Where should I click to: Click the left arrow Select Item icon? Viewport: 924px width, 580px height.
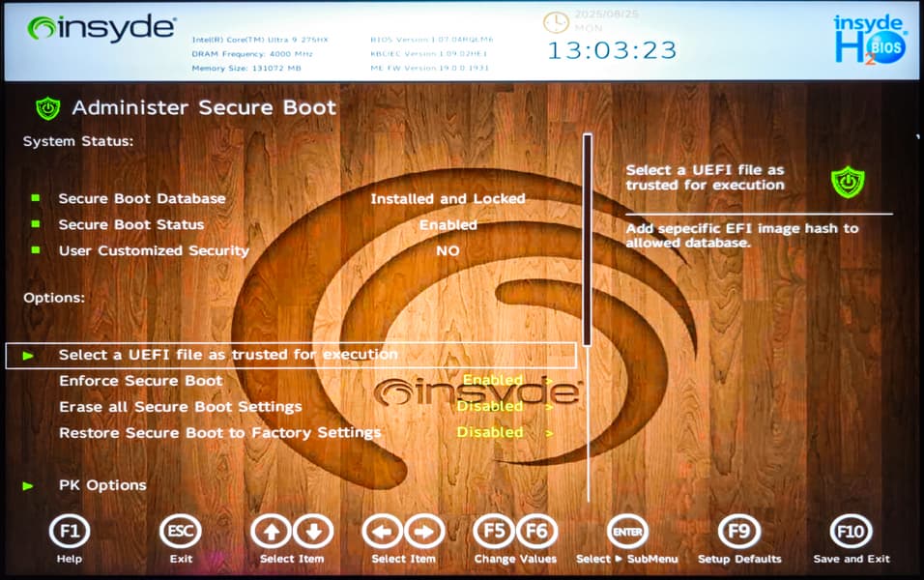pyautogui.click(x=383, y=532)
